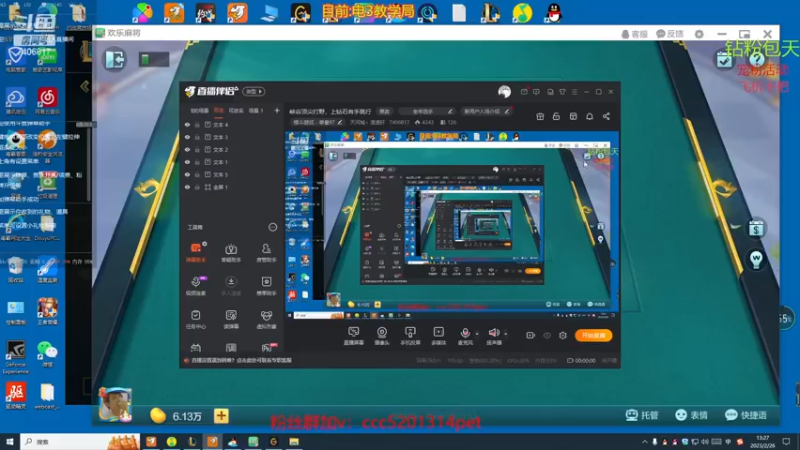
Task: Open GeForce Experience desktop shortcut
Action: pyautogui.click(x=15, y=357)
